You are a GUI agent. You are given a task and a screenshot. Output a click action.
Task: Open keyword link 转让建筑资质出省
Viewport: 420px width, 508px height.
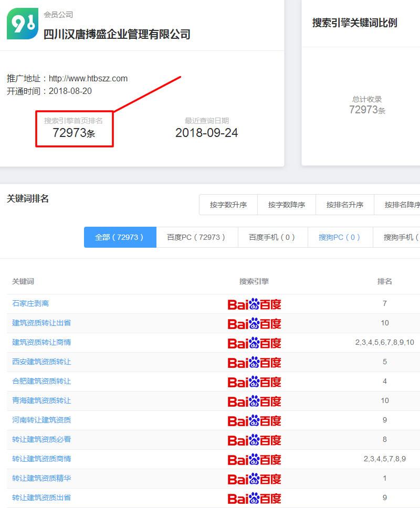[41, 498]
